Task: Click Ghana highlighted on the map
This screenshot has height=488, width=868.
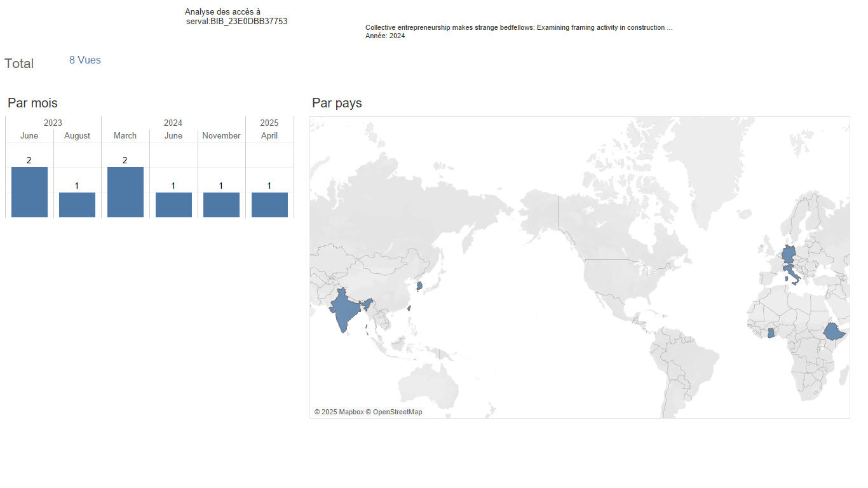Action: [x=770, y=333]
